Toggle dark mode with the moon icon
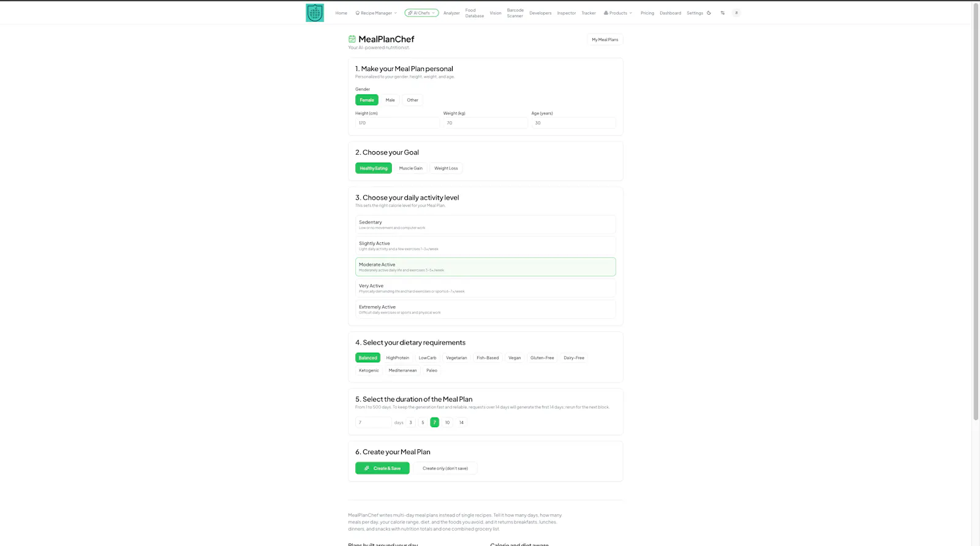This screenshot has height=546, width=980. tap(709, 13)
